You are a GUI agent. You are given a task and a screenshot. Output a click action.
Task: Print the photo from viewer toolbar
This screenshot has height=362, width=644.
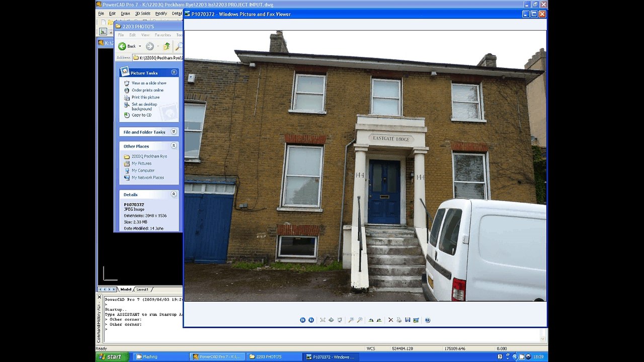pos(399,320)
